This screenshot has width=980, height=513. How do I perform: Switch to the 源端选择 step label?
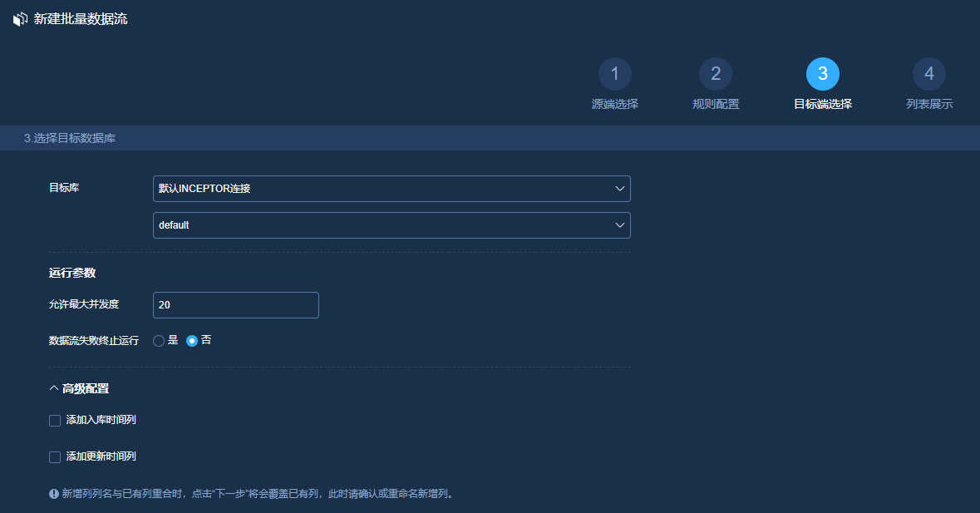point(614,102)
